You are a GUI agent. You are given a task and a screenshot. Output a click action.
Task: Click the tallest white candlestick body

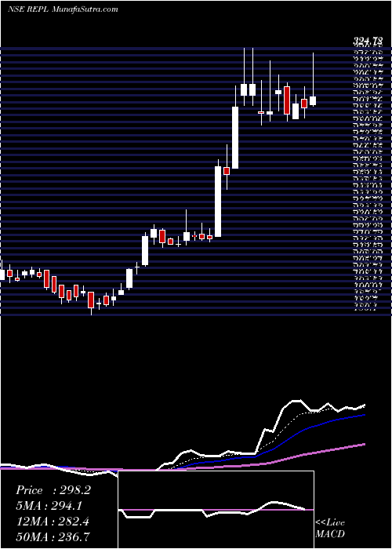pos(218,202)
